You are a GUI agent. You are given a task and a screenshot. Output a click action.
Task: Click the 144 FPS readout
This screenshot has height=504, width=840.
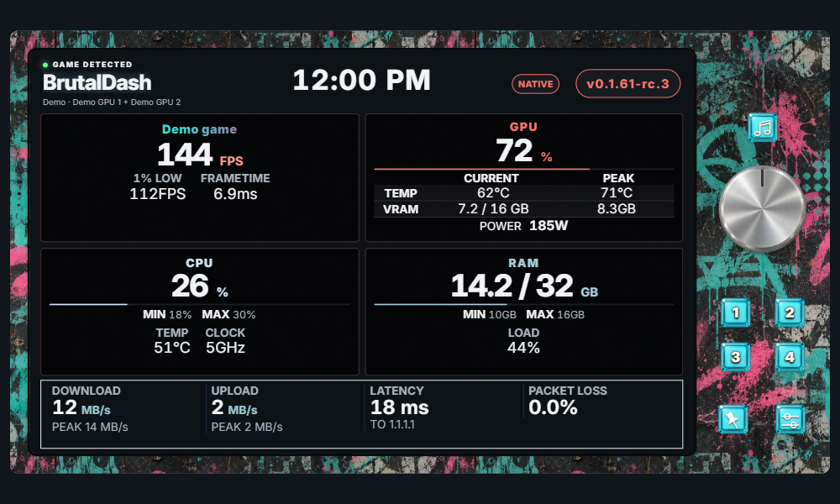200,155
